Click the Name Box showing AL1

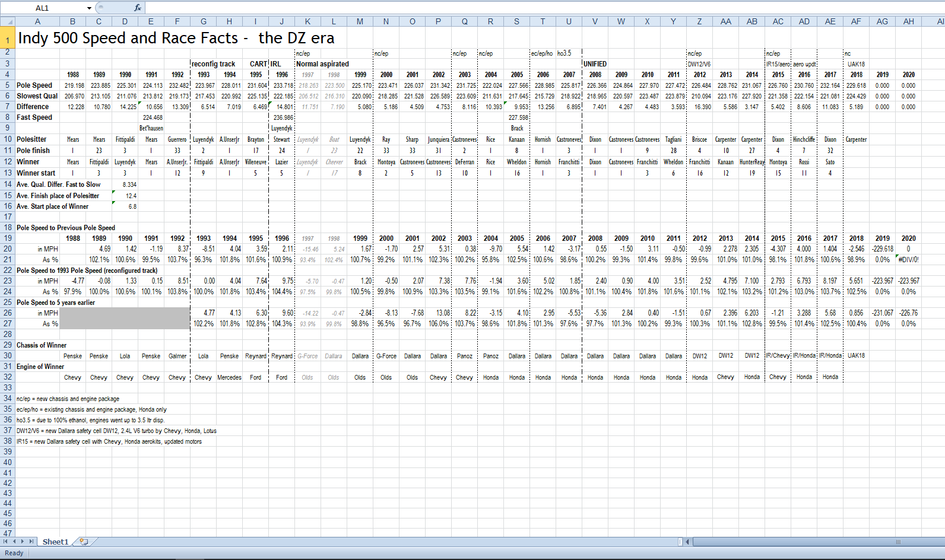pos(43,8)
